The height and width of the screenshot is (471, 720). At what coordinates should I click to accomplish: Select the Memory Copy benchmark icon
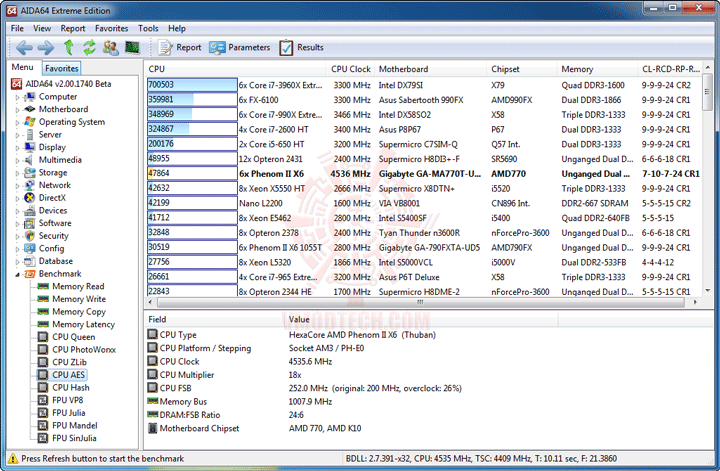(43, 312)
